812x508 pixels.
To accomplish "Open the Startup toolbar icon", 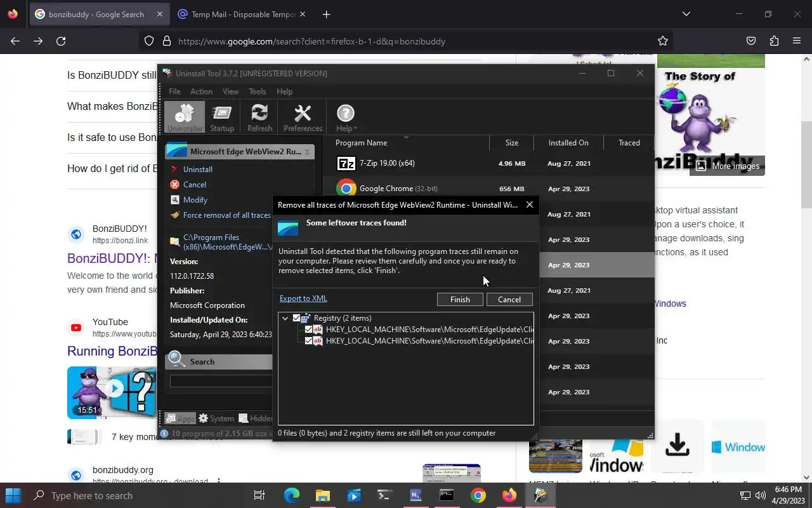I will click(x=222, y=117).
